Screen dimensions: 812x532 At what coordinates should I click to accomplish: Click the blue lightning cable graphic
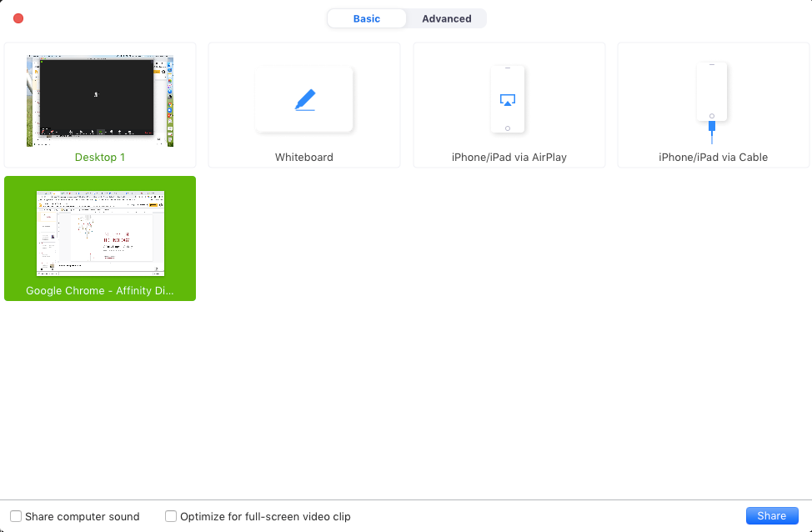tap(712, 130)
